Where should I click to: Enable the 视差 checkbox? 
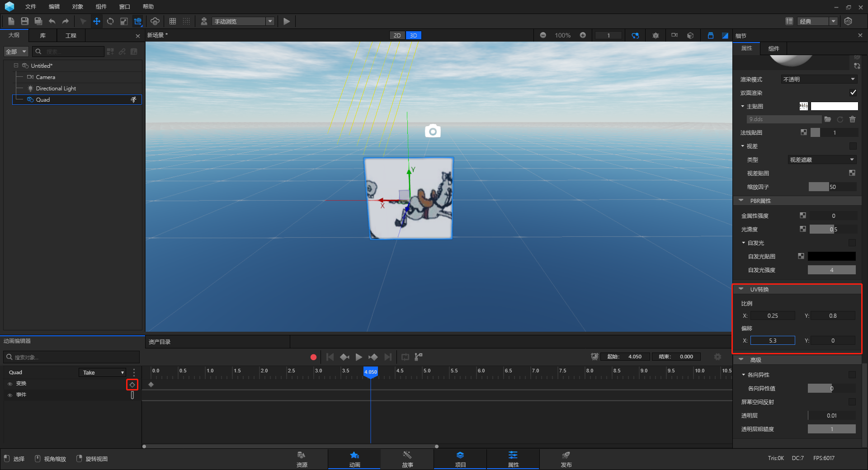pos(853,146)
